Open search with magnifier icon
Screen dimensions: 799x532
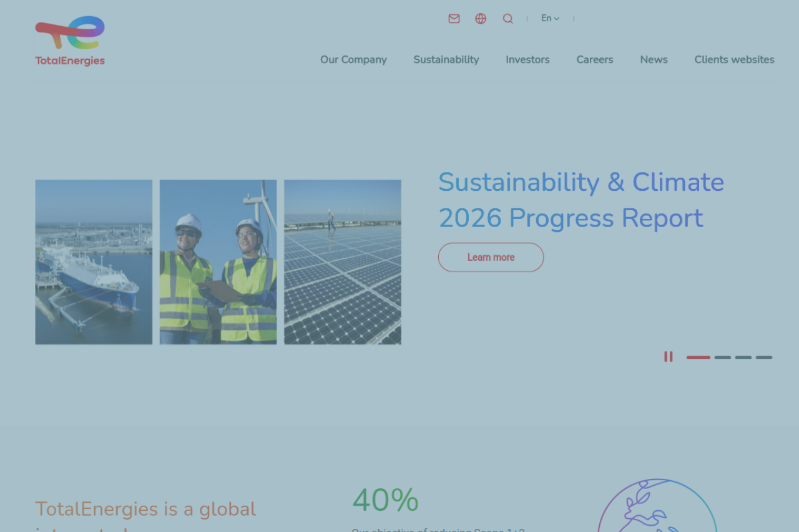[x=508, y=19]
